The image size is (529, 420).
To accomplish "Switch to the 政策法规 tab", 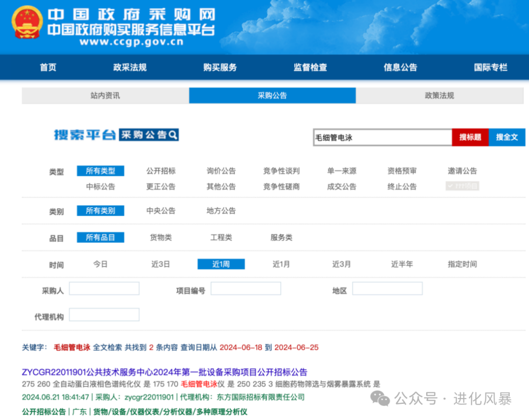I will (x=439, y=95).
